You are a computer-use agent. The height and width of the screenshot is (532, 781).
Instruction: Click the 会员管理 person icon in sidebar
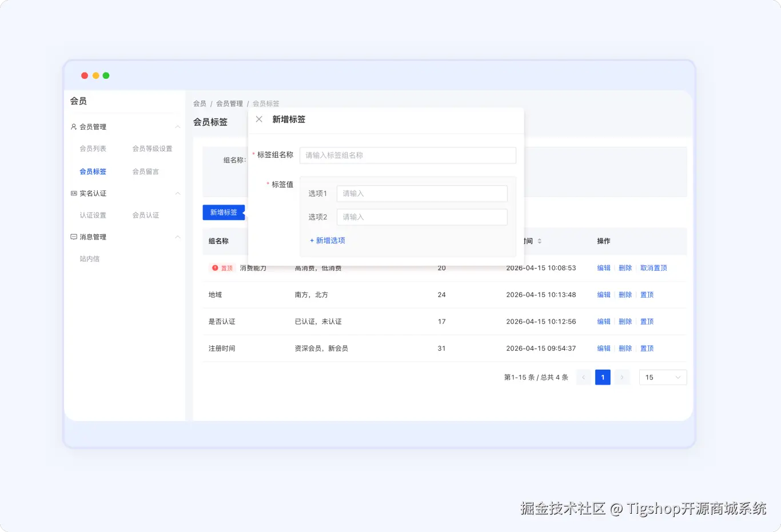[x=74, y=127]
